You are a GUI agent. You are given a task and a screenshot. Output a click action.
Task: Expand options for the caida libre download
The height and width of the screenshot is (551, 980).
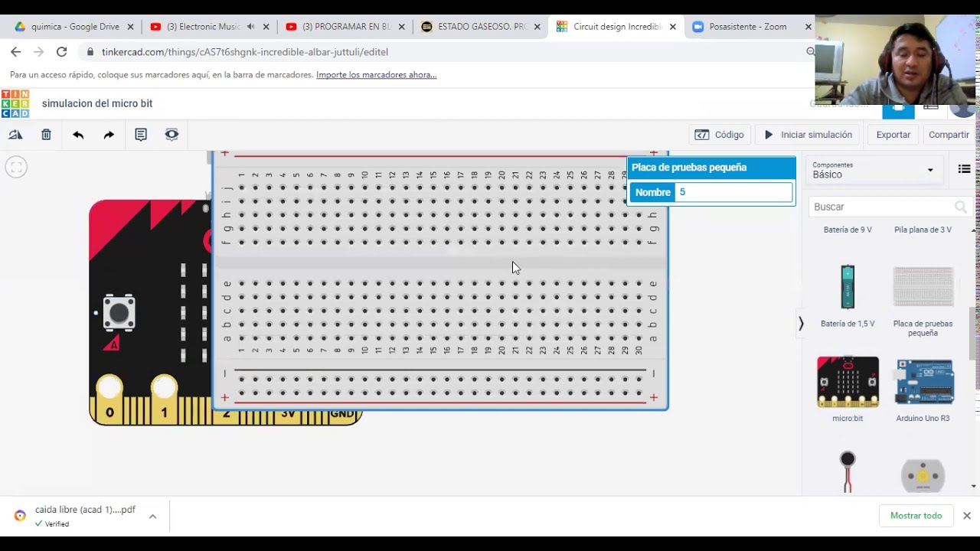click(152, 517)
